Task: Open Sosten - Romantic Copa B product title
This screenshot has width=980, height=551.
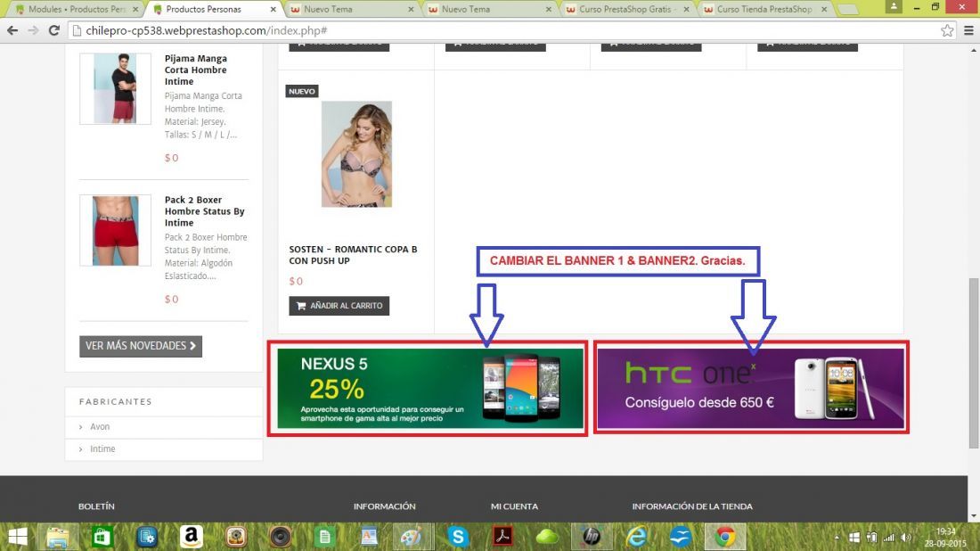Action: pyautogui.click(x=353, y=255)
